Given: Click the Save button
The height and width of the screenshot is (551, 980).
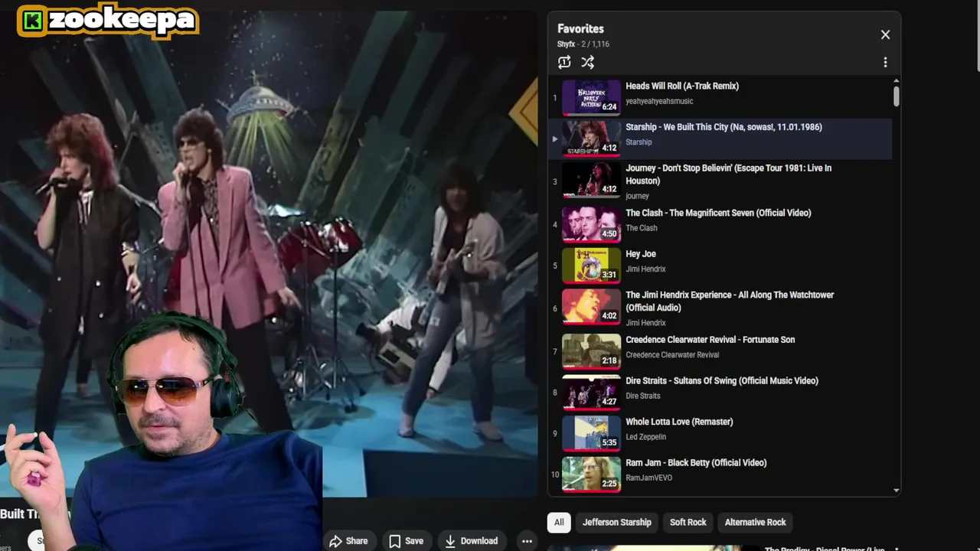Looking at the screenshot, I should tap(406, 541).
